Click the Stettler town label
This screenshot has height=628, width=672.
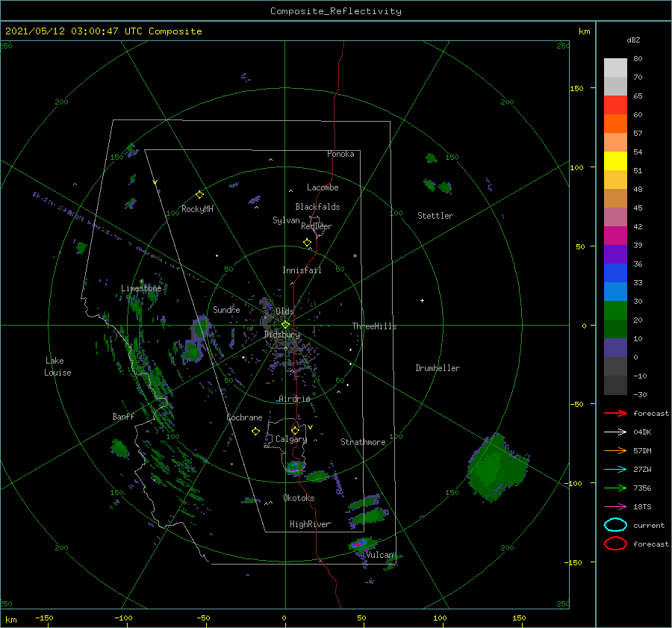tap(435, 216)
